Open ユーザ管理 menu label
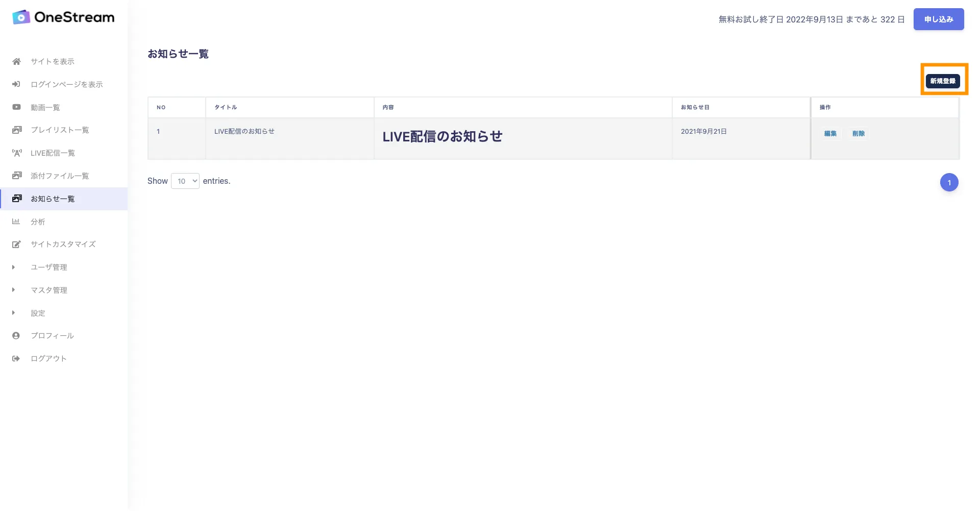 (49, 267)
